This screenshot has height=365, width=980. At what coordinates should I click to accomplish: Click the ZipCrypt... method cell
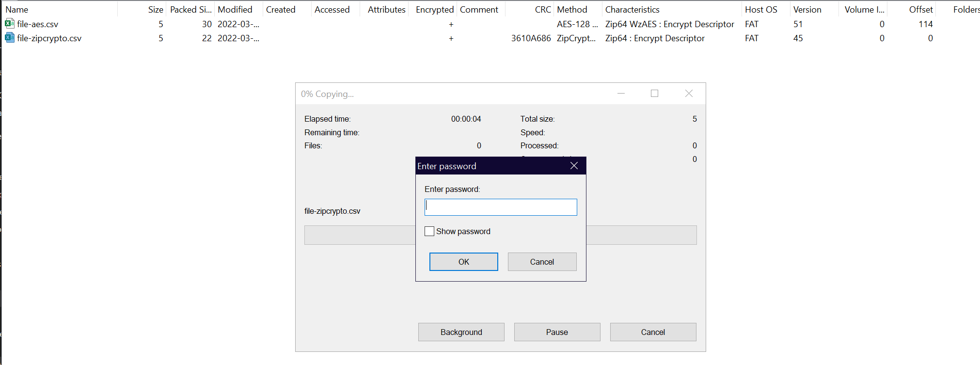click(x=576, y=38)
